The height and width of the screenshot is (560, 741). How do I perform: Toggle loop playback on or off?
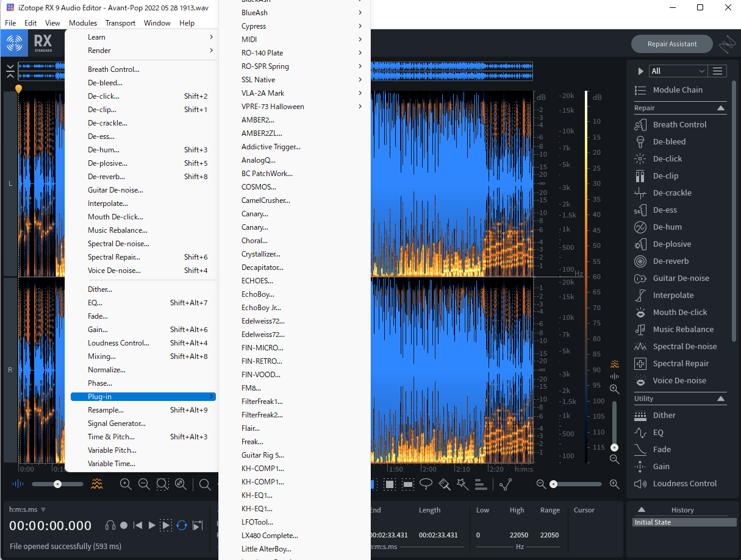pyautogui.click(x=182, y=525)
